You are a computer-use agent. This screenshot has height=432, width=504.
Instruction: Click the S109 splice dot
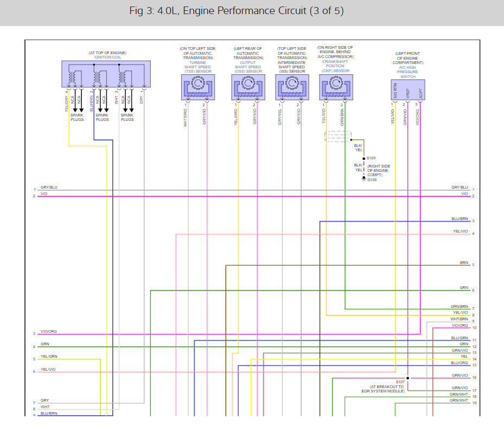coord(364,158)
